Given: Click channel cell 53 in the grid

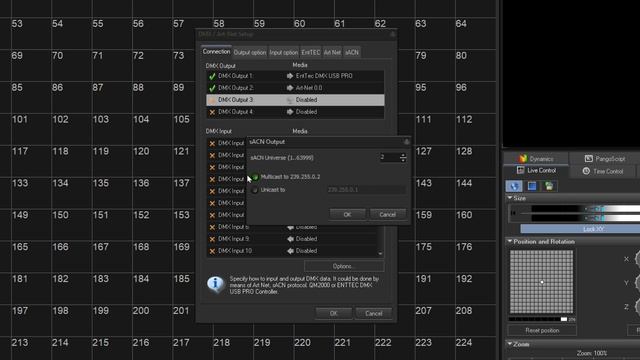Looking at the screenshot, I should click(31, 33).
